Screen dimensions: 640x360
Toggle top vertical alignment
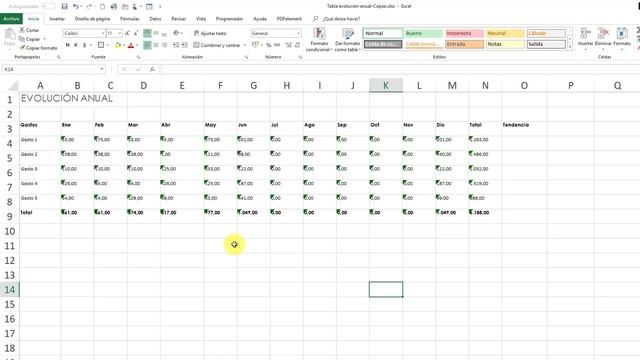147,33
